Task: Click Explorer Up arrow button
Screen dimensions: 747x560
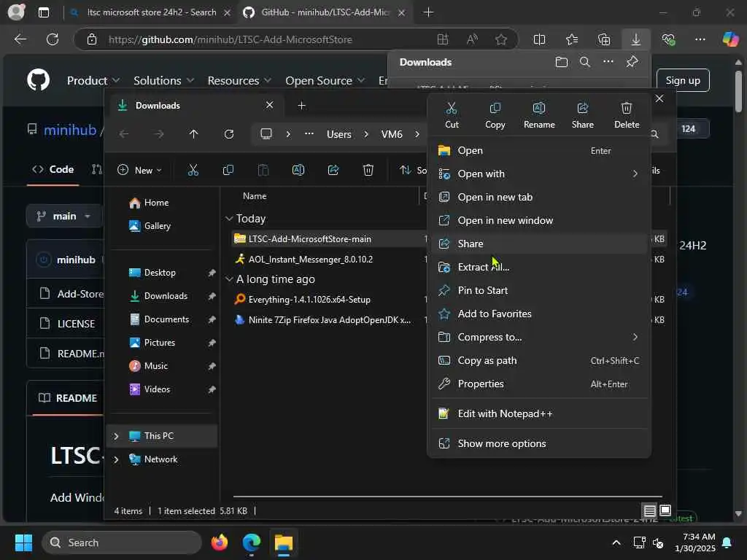Action: pos(193,134)
